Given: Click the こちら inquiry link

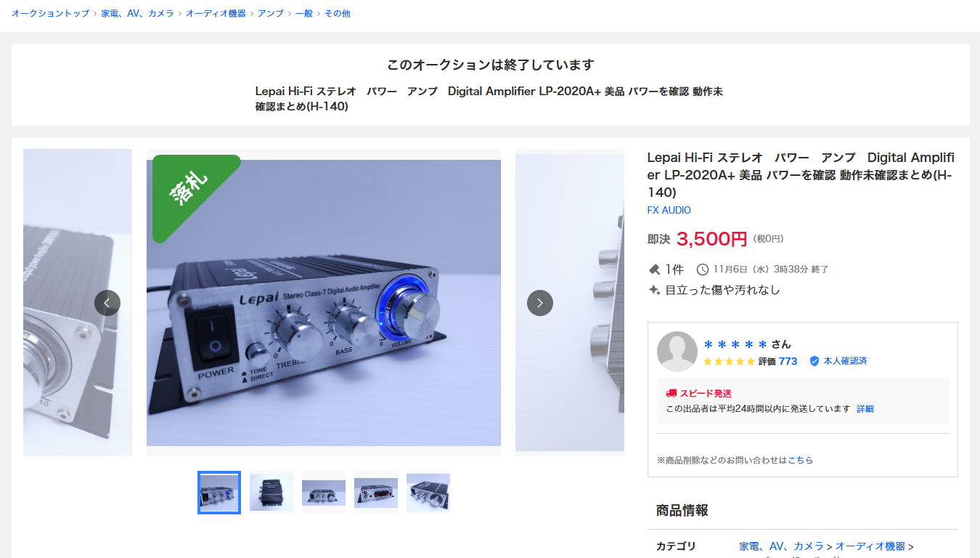Looking at the screenshot, I should point(801,460).
